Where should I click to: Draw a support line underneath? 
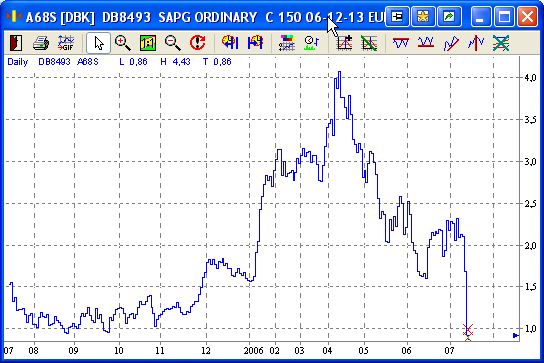pos(426,43)
